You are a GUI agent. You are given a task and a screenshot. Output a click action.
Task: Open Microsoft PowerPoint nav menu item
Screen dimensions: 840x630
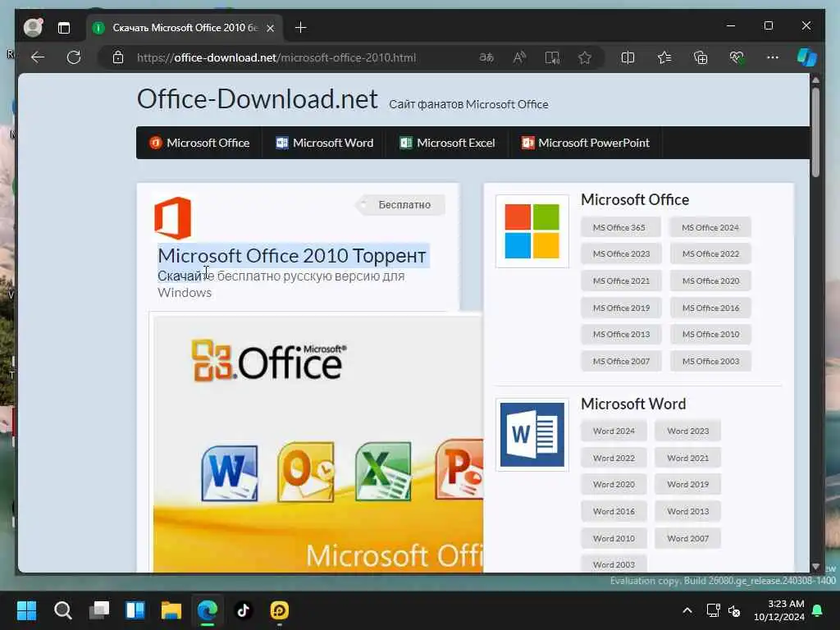pyautogui.click(x=586, y=143)
